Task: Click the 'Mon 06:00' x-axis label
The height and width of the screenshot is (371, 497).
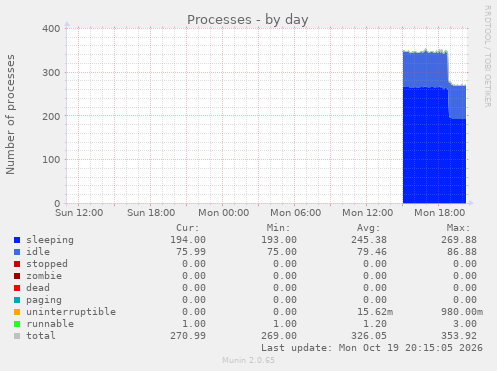Action: click(x=295, y=213)
